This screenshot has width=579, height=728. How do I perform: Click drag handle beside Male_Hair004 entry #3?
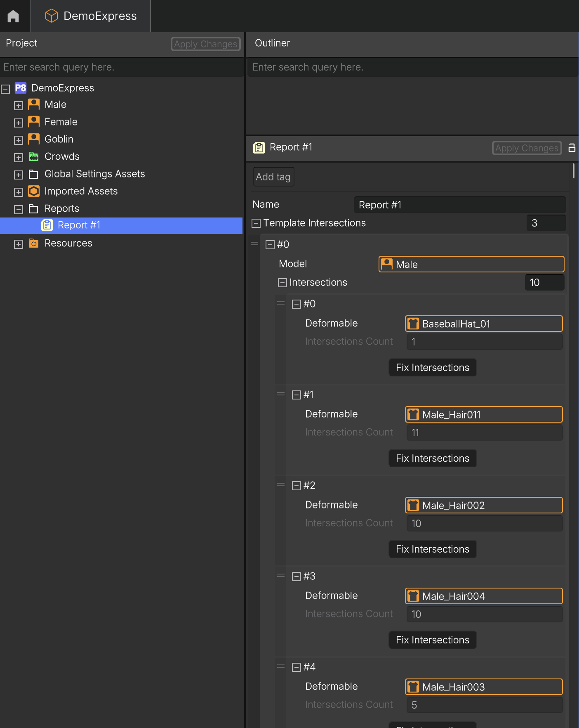[x=281, y=576]
